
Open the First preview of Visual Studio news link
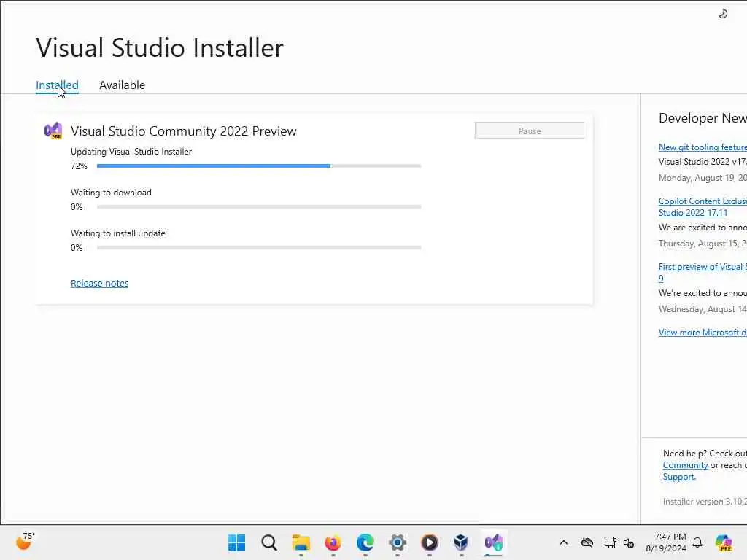pos(703,273)
